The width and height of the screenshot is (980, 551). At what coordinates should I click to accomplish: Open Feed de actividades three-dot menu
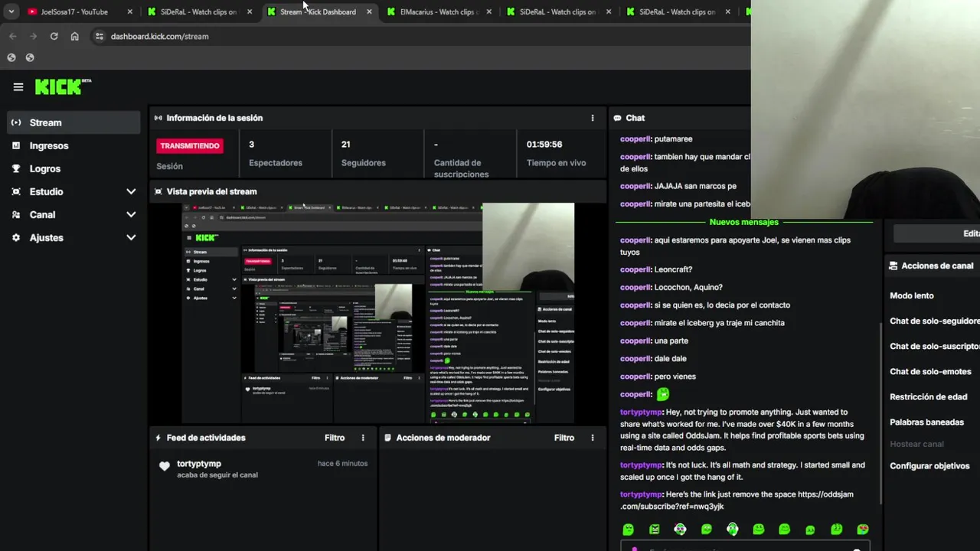[x=363, y=438]
